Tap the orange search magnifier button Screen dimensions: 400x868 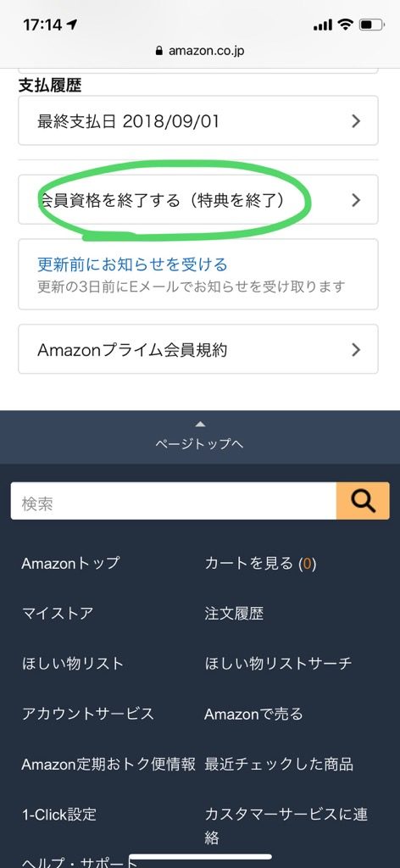pos(363,501)
